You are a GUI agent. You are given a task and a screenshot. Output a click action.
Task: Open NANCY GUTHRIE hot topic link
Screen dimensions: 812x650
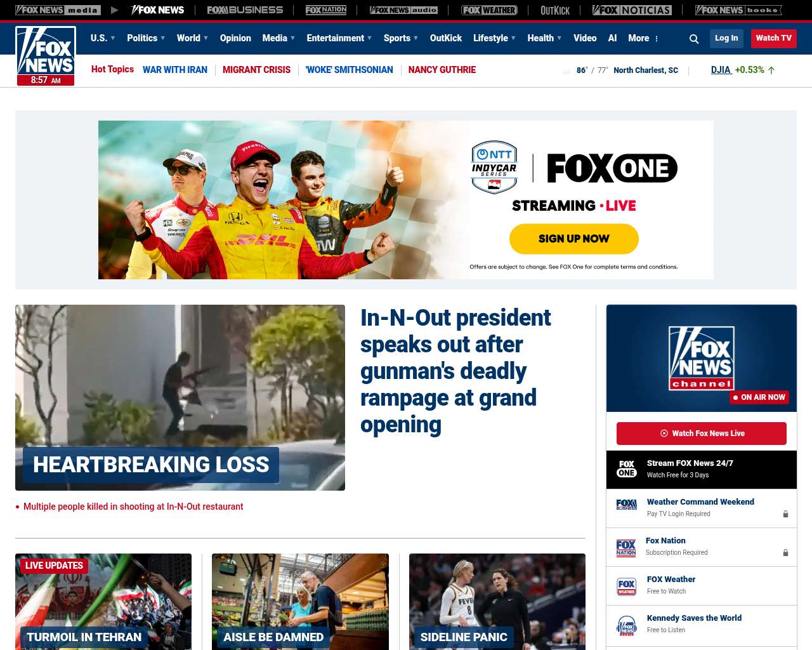[442, 70]
